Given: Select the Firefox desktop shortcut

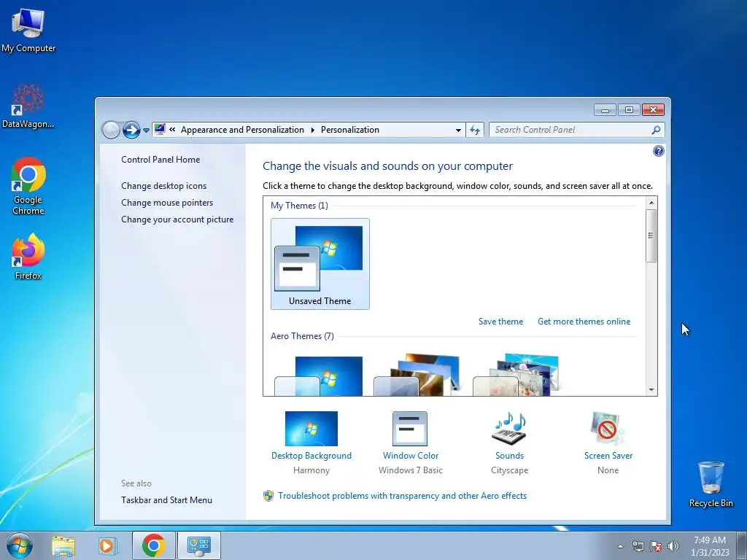Looking at the screenshot, I should [x=28, y=257].
